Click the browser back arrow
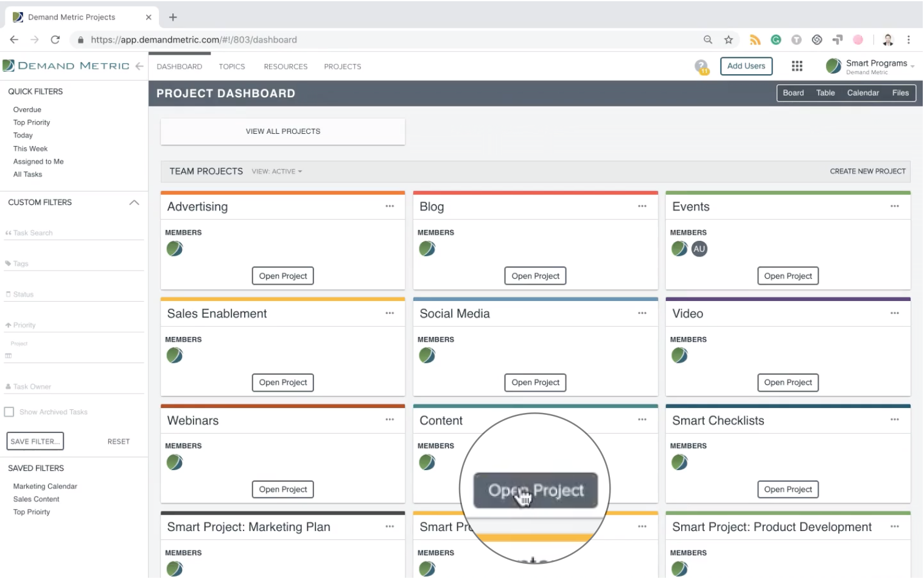This screenshot has width=924, height=579. pyautogui.click(x=14, y=40)
